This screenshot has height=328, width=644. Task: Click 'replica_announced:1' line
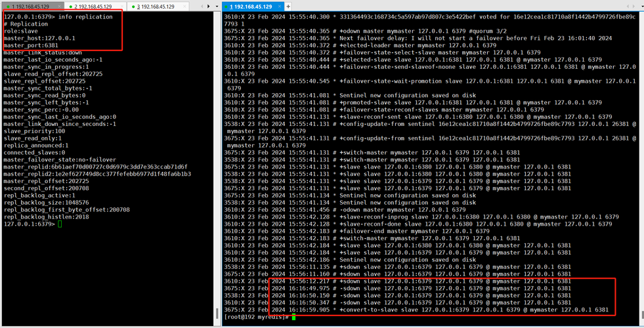coord(36,146)
